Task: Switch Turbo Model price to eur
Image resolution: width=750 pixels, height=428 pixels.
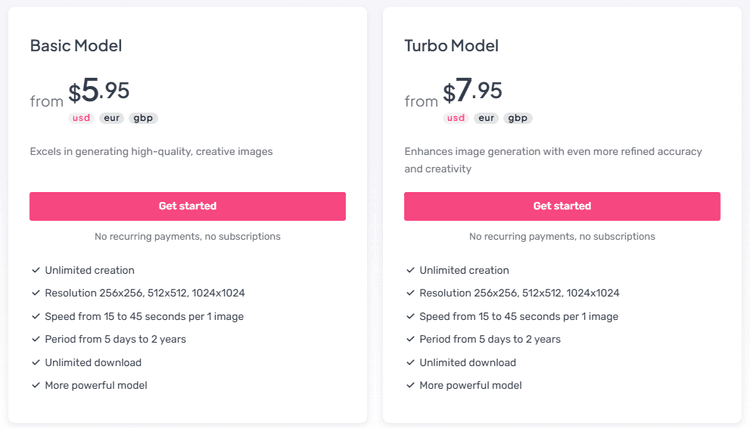Action: [487, 118]
